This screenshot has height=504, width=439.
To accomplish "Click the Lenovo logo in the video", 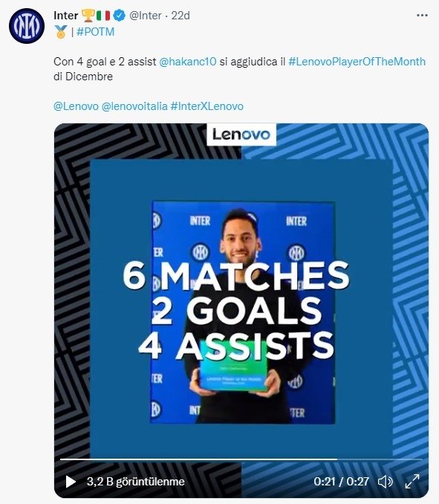I will (241, 135).
